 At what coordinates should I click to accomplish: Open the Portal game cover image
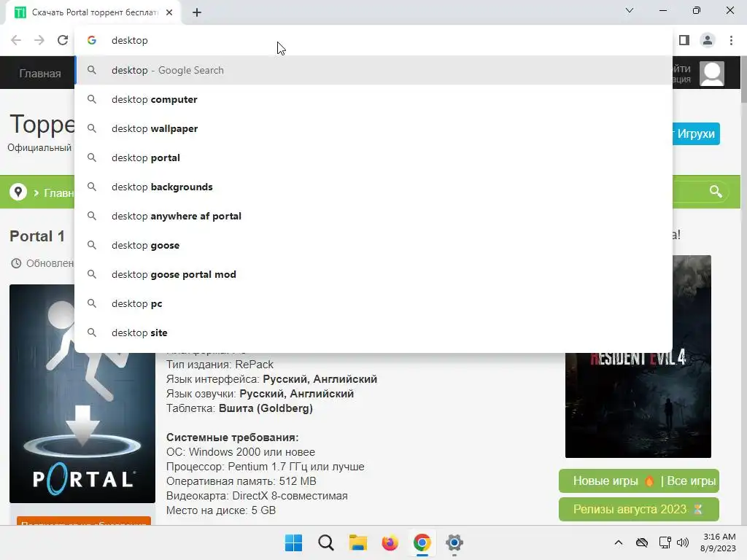[x=82, y=393]
